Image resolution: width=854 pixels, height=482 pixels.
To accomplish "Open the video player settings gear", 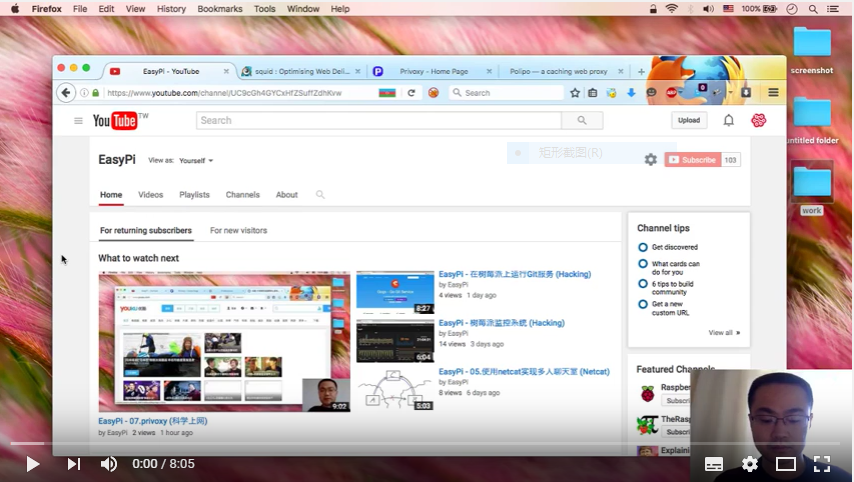I will (750, 464).
